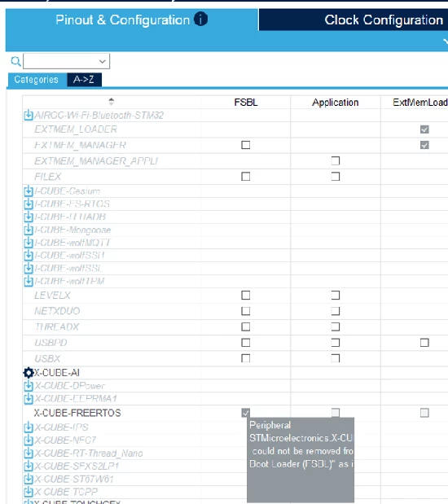Click download icon for I-CUBE-Mongoose
The image size is (448, 504).
(29, 230)
